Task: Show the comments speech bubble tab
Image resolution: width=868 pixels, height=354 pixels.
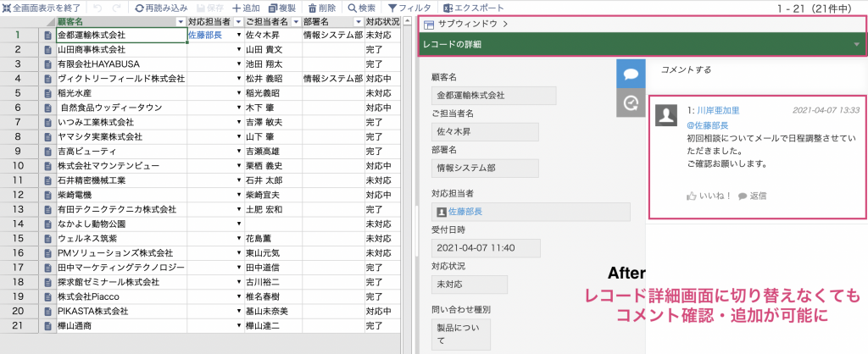Action: click(631, 75)
